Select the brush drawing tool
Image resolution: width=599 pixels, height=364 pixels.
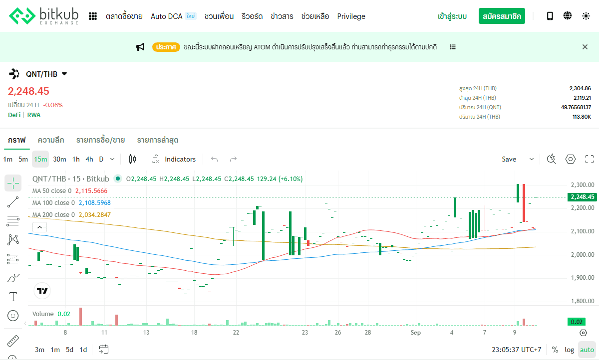tap(13, 278)
